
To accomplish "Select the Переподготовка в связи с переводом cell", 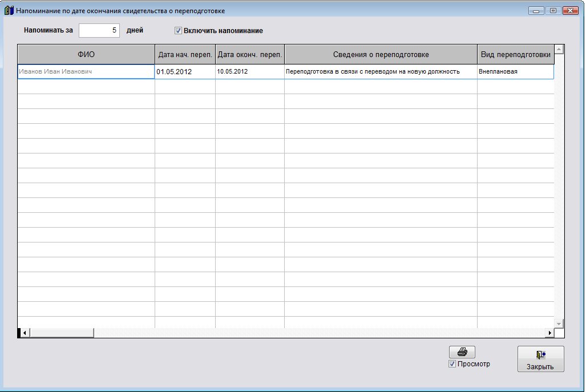I will point(381,71).
